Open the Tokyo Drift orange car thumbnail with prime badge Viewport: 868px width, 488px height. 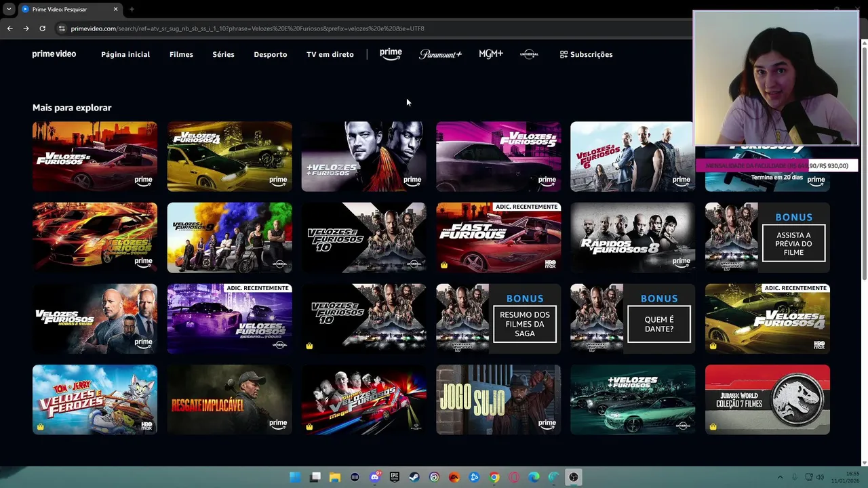coord(95,238)
